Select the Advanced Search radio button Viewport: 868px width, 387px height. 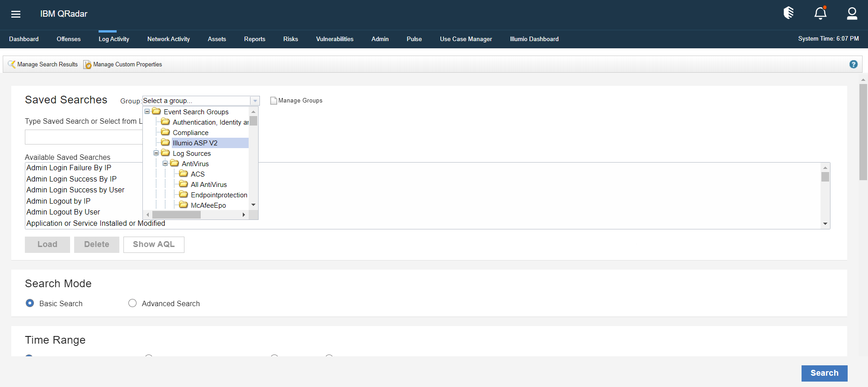click(132, 303)
